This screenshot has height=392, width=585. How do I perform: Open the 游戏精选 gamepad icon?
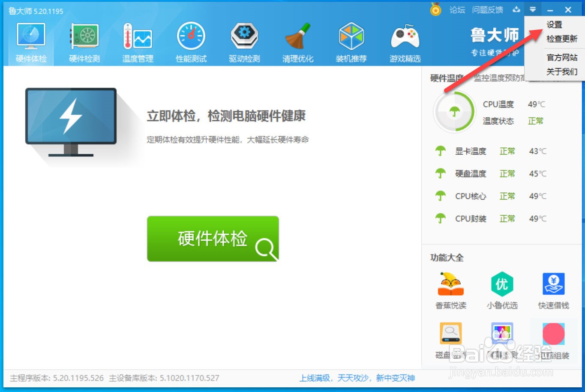click(405, 37)
